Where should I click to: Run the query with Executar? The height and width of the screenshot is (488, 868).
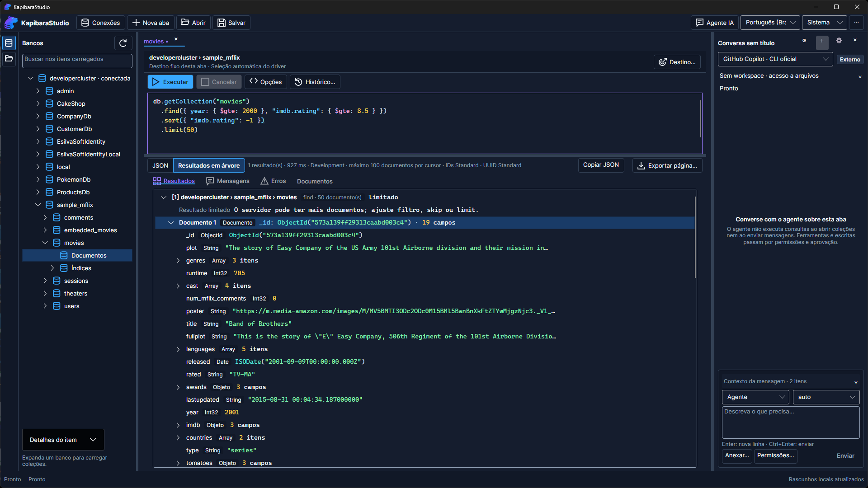coord(170,82)
